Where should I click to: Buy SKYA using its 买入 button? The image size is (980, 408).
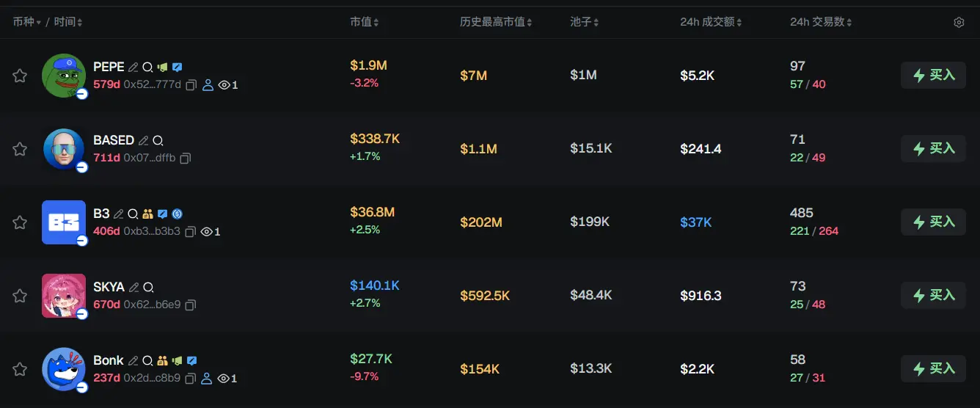[933, 296]
